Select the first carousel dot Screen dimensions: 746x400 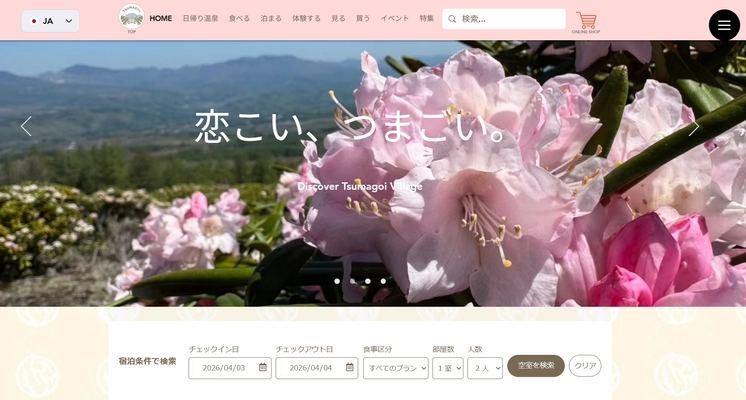(337, 281)
